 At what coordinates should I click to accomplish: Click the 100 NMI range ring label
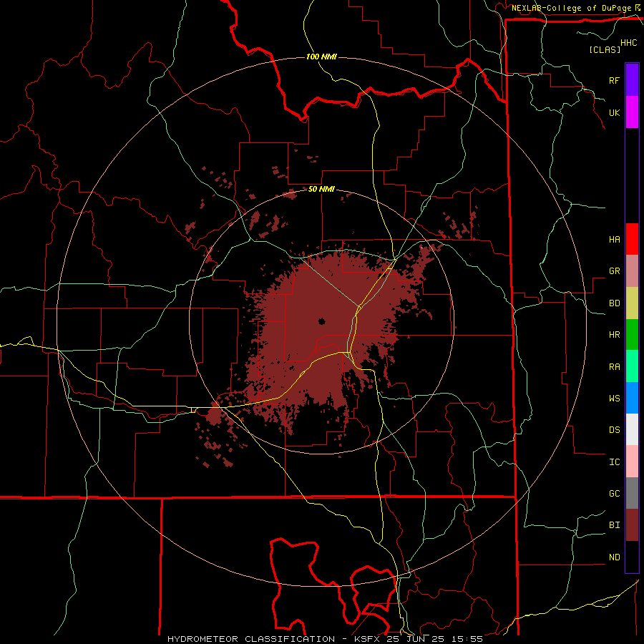321,57
